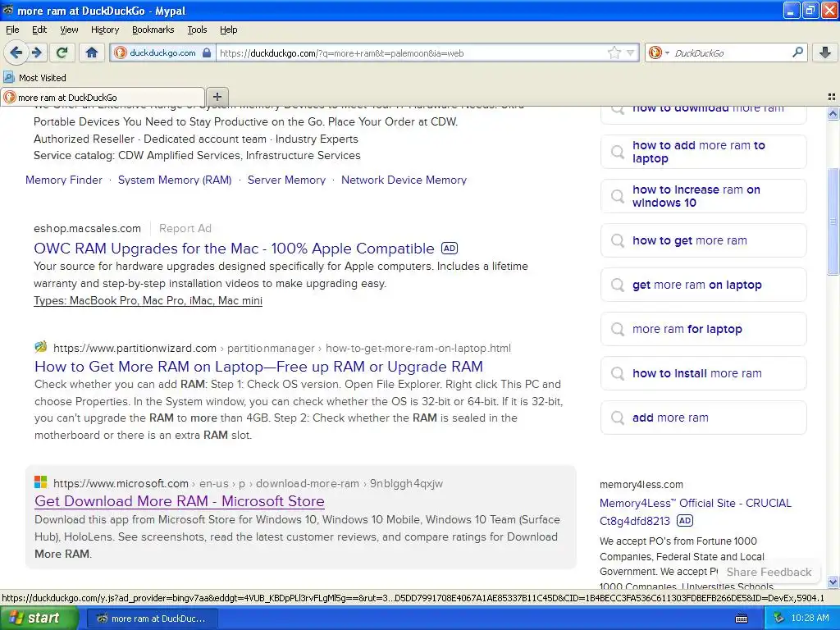This screenshot has height=630, width=840.
Task: Go to the home page icon
Action: coord(92,52)
